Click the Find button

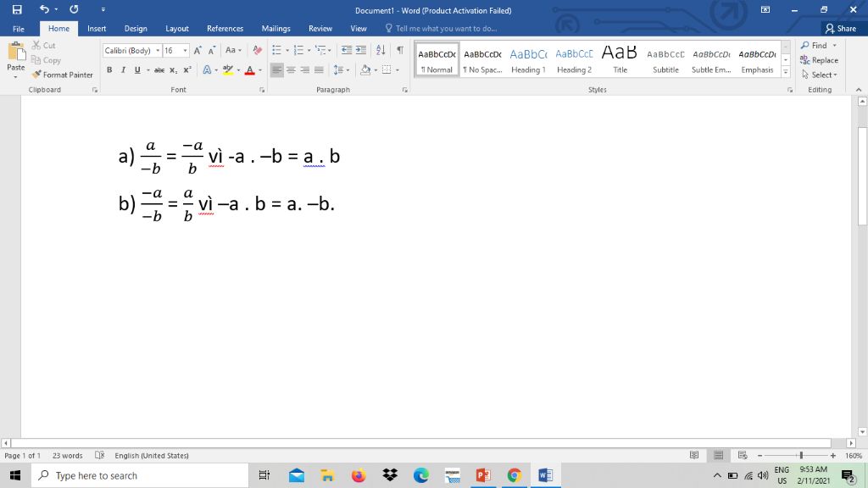click(x=815, y=46)
